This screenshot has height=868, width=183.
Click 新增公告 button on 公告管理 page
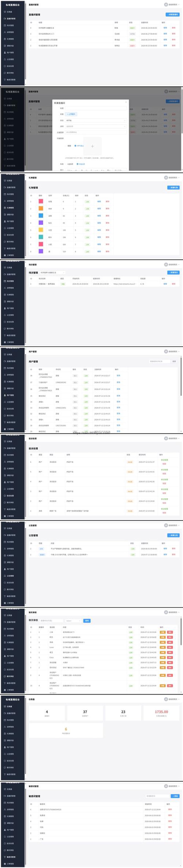(x=173, y=535)
